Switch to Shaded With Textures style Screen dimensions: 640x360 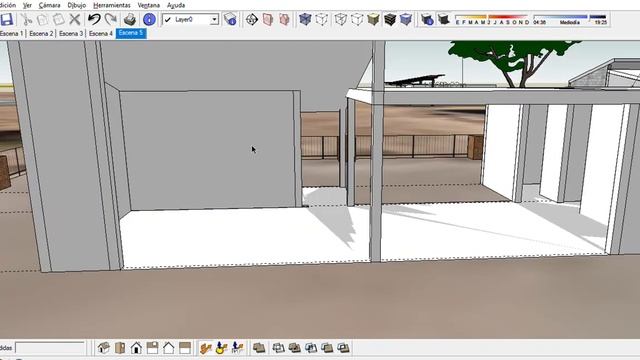tap(390, 19)
